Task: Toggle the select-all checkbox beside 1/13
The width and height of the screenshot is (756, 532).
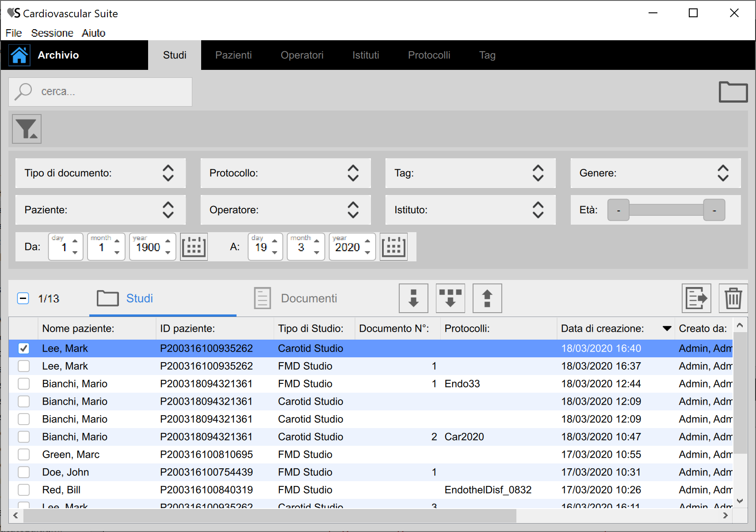Action: (x=23, y=299)
